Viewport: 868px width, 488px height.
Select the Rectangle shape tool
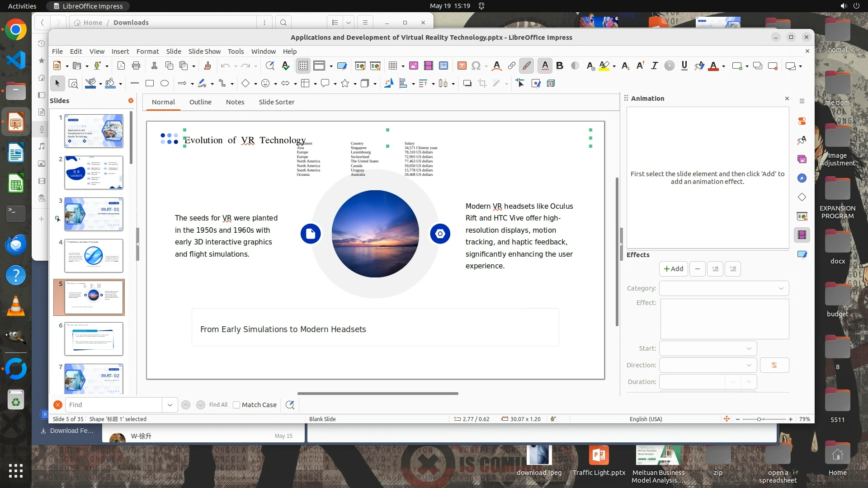click(150, 83)
